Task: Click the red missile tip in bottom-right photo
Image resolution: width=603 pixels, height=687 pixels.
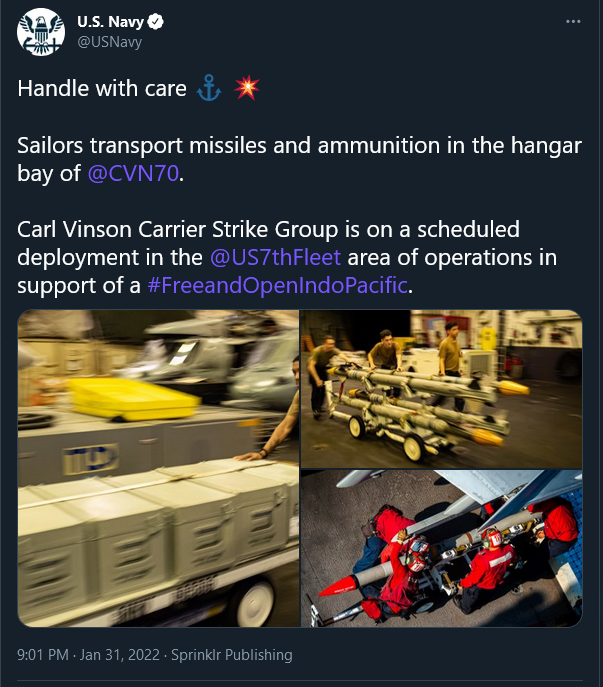Action: (x=337, y=586)
